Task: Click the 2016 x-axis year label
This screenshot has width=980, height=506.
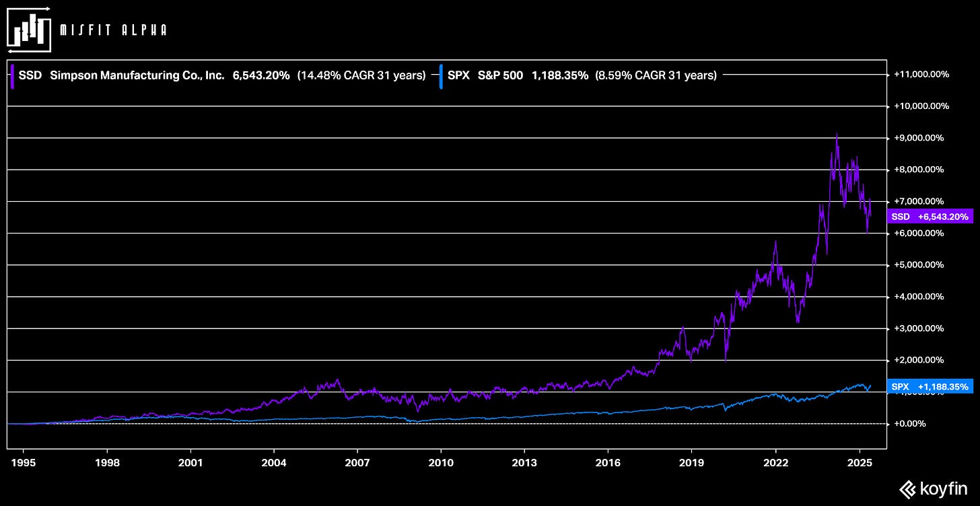Action: pos(608,463)
